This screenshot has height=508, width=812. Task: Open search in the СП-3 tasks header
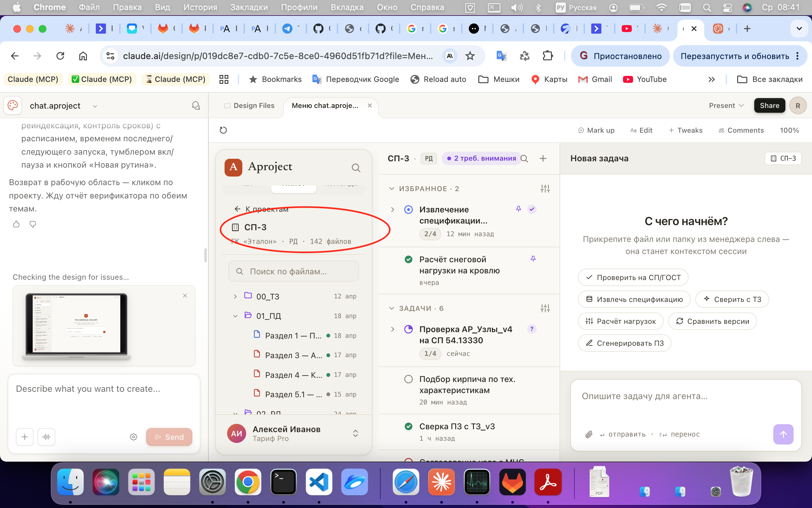click(x=524, y=158)
